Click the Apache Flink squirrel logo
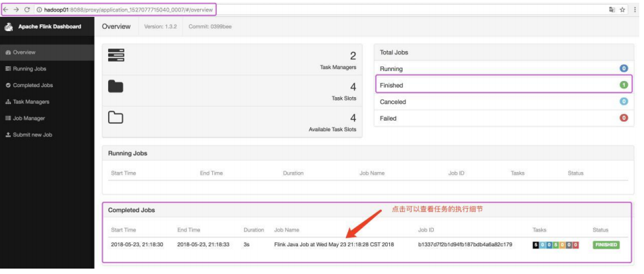Viewport: 644px width, 274px height. coord(9,27)
